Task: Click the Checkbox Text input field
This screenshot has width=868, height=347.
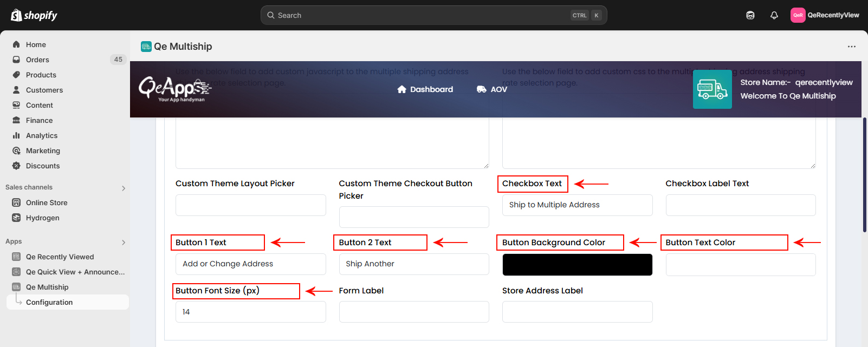Action: click(578, 205)
